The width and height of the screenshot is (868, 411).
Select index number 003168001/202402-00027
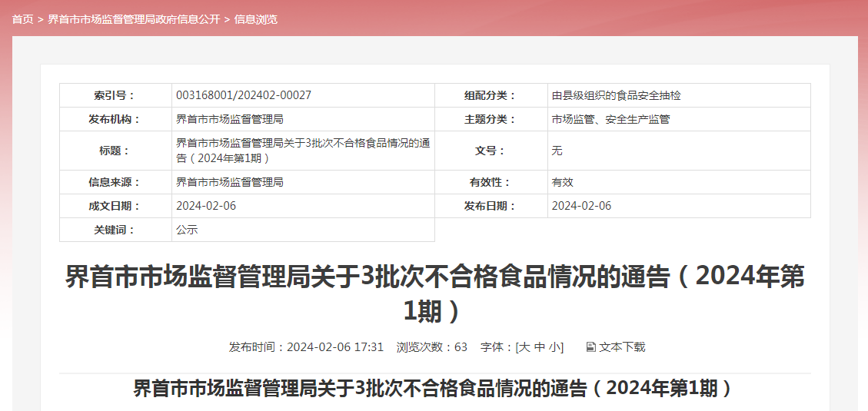click(x=244, y=95)
